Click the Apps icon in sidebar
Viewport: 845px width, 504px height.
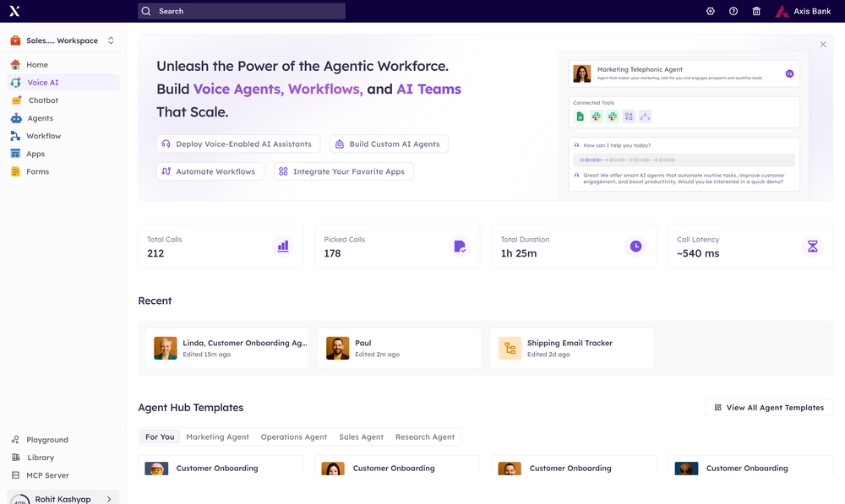pos(15,154)
